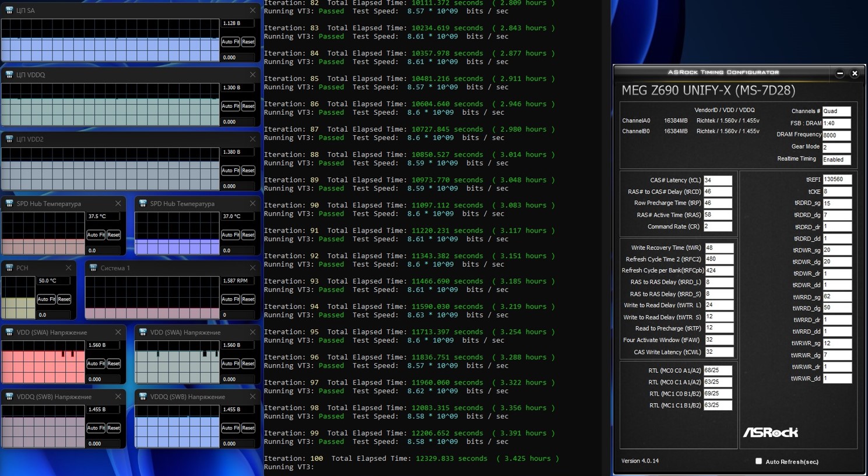868x476 pixels.
Task: Click Reset in the ЦП SA window
Action: coord(248,42)
